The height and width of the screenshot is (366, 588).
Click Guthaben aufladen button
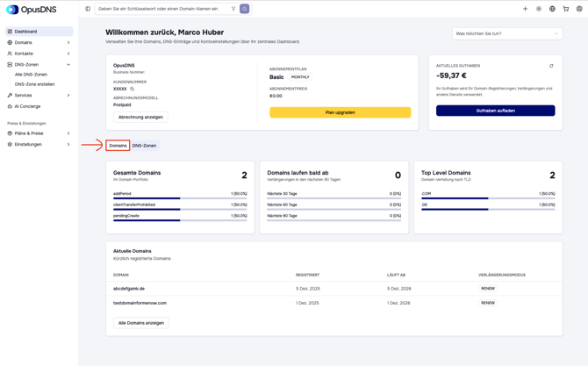click(x=495, y=111)
